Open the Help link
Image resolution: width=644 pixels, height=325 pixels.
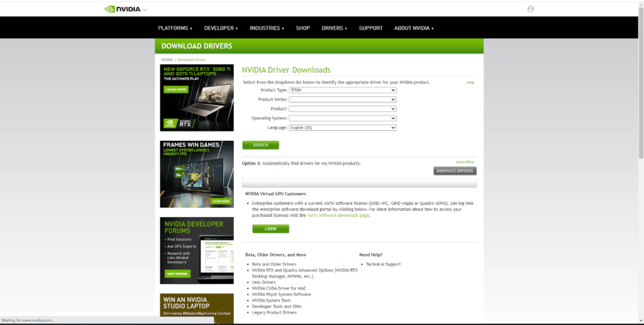(470, 82)
